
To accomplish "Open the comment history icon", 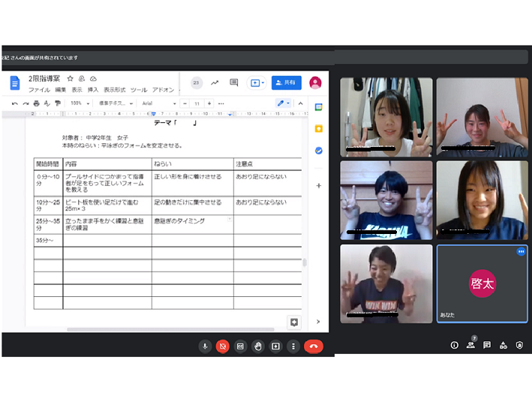I will [x=233, y=82].
